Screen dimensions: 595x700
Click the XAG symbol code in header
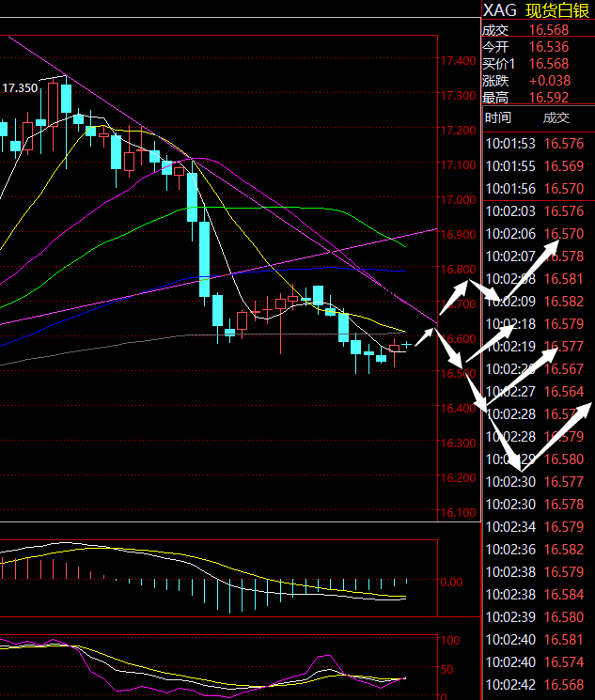[x=500, y=10]
